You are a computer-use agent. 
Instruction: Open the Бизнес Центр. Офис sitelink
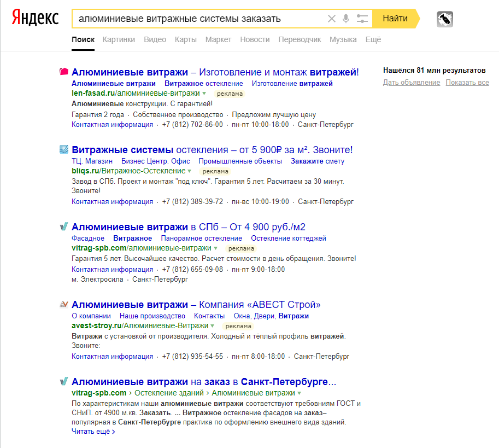pyautogui.click(x=156, y=161)
